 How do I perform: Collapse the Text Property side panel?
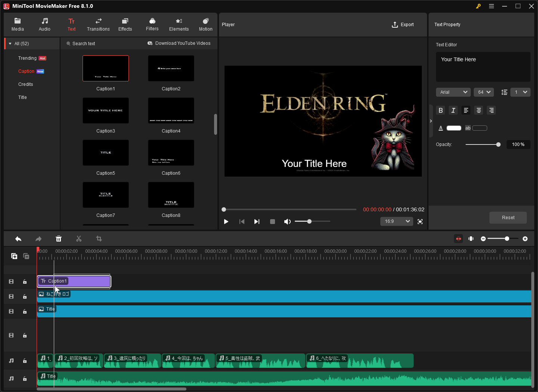click(x=431, y=121)
